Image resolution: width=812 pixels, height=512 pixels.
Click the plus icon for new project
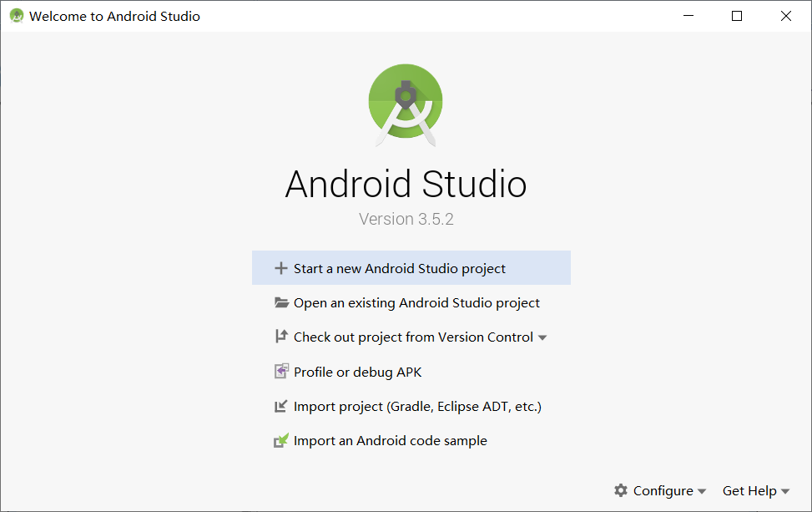280,268
